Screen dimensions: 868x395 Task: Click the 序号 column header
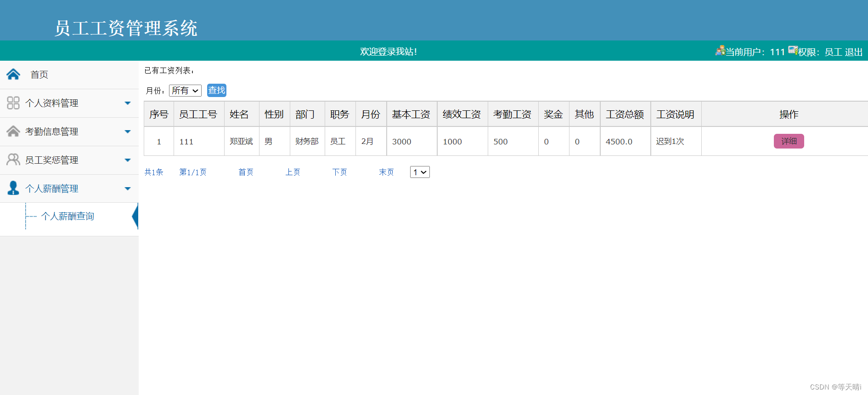159,114
